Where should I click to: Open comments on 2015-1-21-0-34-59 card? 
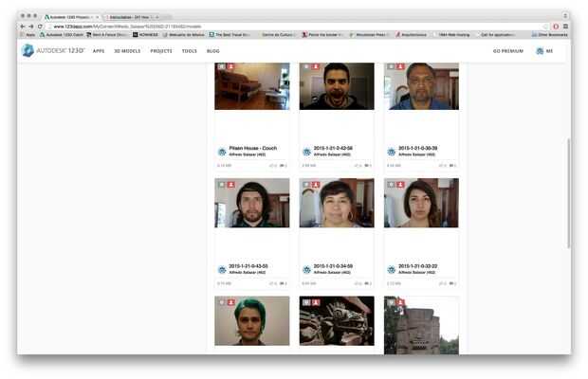pos(368,283)
